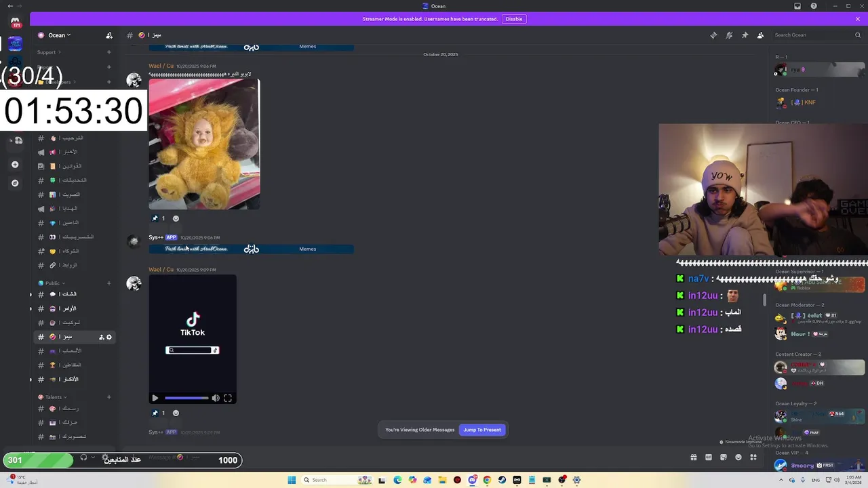Collapse the Talents category
This screenshot has width=868, height=488.
click(52, 397)
